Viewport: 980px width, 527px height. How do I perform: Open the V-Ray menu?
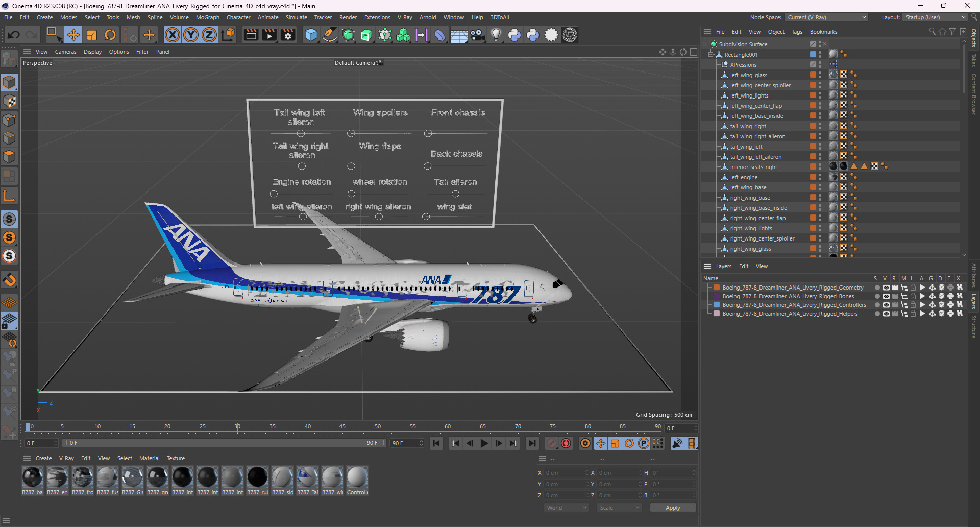(x=405, y=17)
